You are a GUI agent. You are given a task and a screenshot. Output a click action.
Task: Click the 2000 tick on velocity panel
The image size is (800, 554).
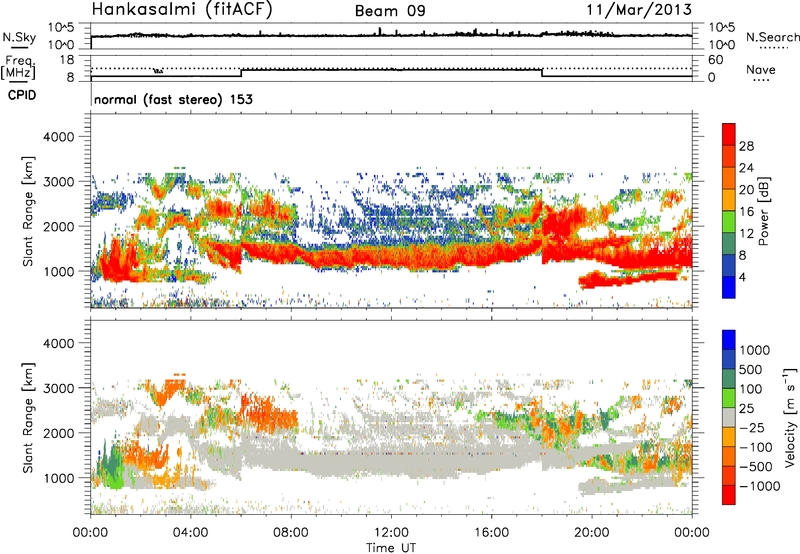(x=58, y=433)
